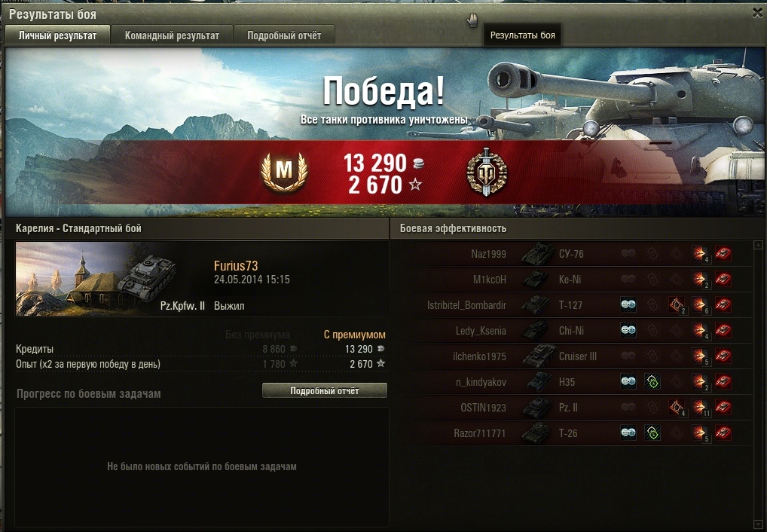Click the green assist icon for Razor711771

click(652, 433)
